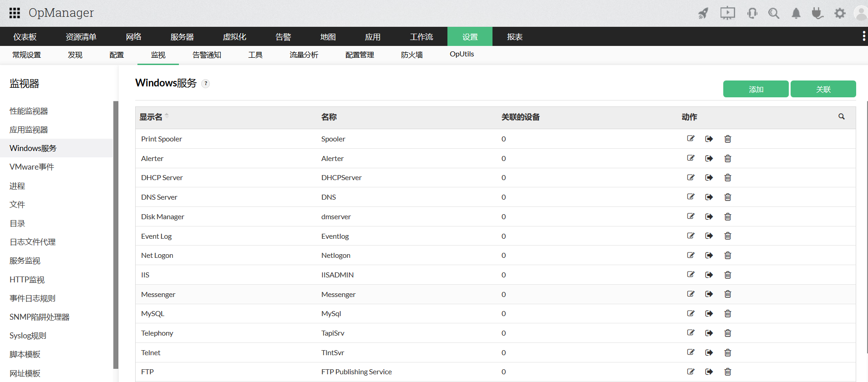This screenshot has width=868, height=382.
Task: Open the 告警通知 sub-tab
Action: tap(207, 55)
